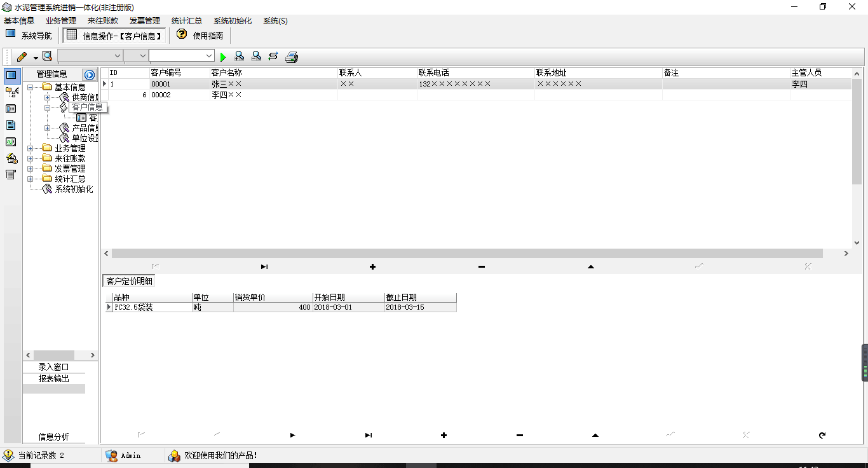Open the 来往账款 menu
The height and width of the screenshot is (468, 868).
(103, 21)
